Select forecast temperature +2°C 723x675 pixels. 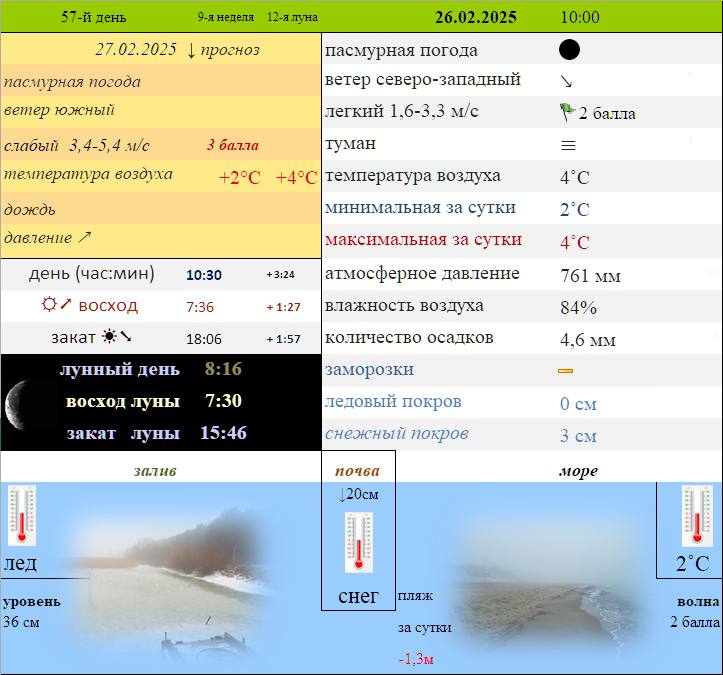(x=239, y=178)
